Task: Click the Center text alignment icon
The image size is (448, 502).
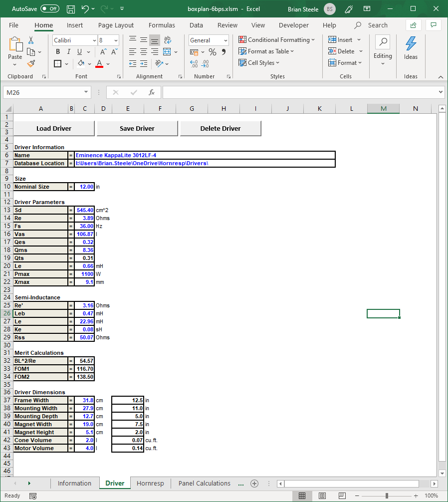Action: coord(144,52)
